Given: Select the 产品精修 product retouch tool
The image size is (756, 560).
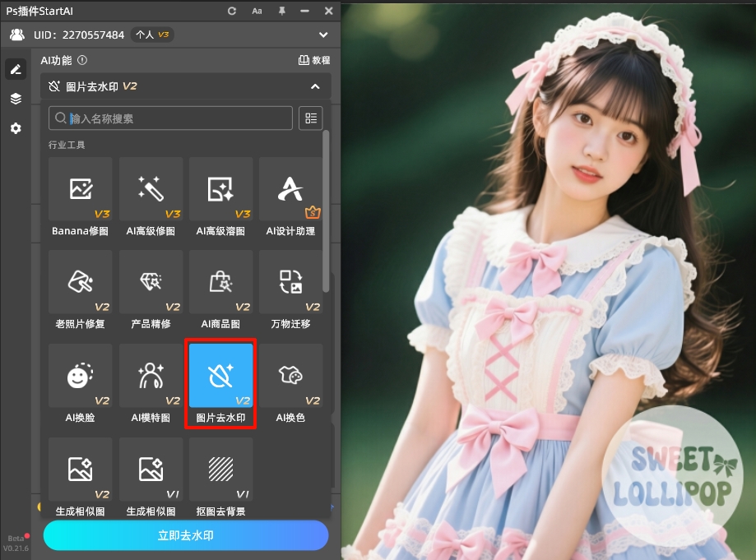Looking at the screenshot, I should click(x=151, y=292).
